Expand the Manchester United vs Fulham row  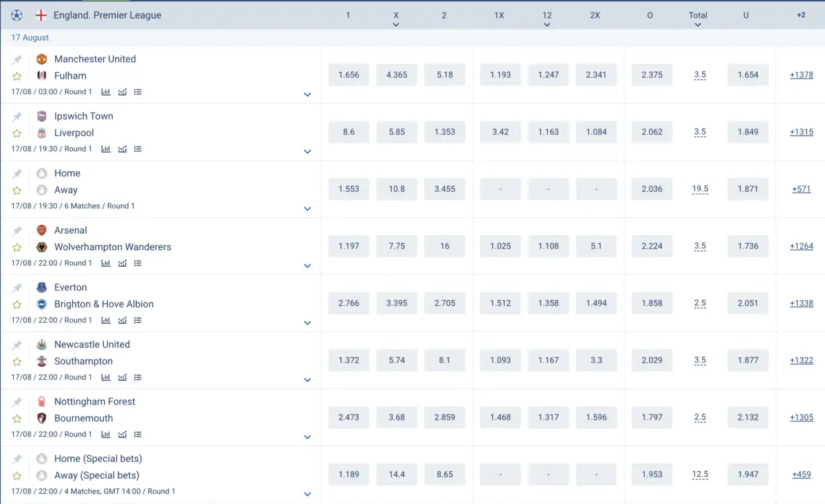click(x=307, y=95)
